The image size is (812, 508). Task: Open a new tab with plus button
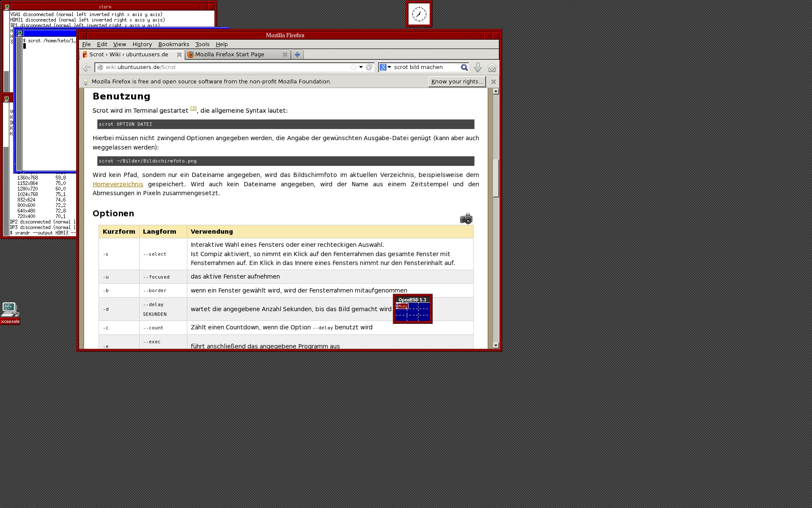297,55
